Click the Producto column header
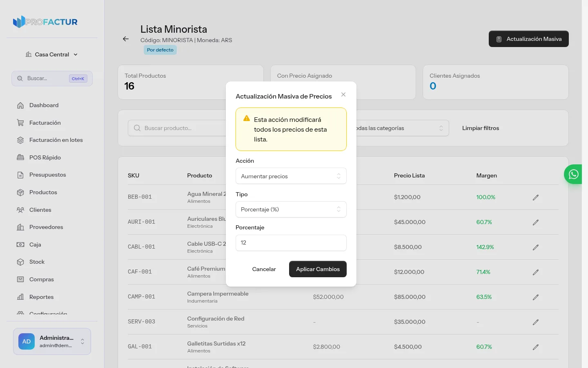Image resolution: width=588 pixels, height=368 pixels. 200,175
